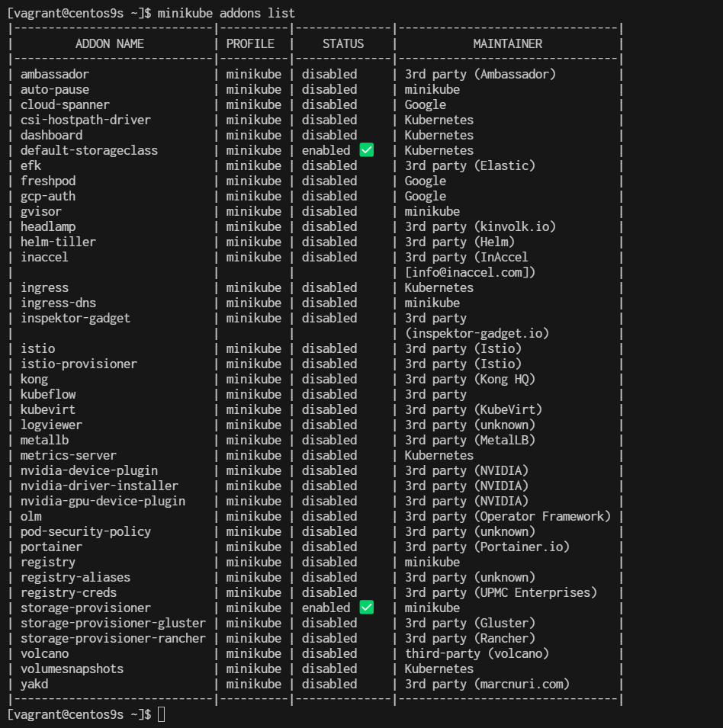
Task: Click the terminal cursor at the bottom prompt
Action: point(161,714)
